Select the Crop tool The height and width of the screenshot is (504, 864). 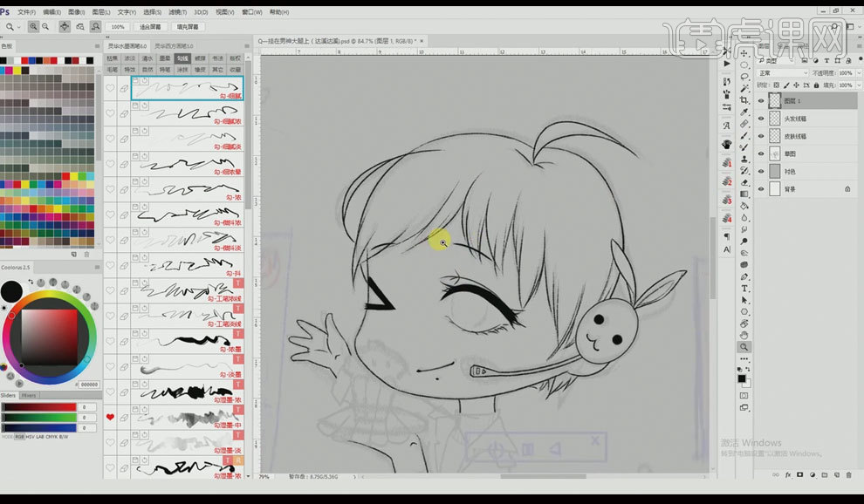click(x=744, y=100)
